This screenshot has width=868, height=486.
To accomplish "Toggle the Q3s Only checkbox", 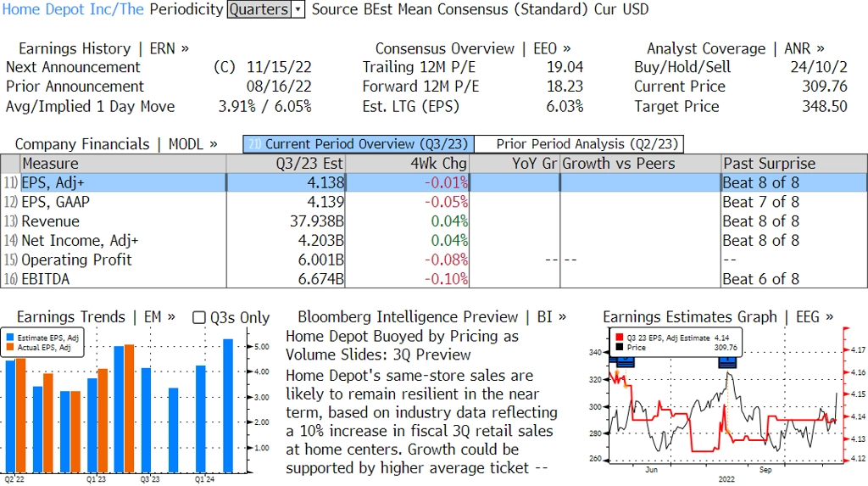I will pos(198,317).
